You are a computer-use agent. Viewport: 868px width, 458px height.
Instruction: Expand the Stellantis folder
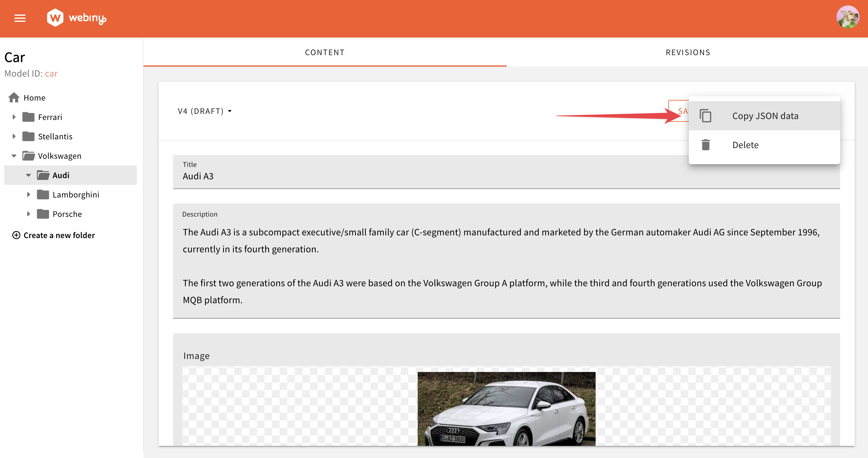(14, 136)
